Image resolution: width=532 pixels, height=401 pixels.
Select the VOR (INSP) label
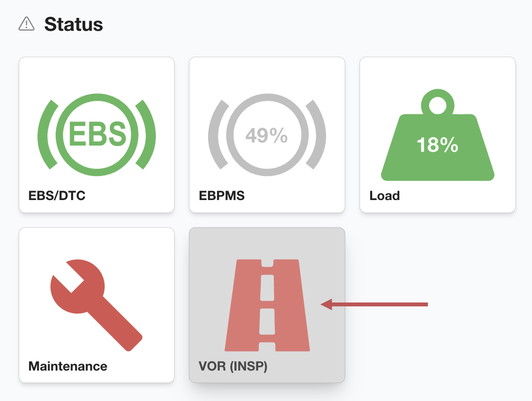[233, 366]
